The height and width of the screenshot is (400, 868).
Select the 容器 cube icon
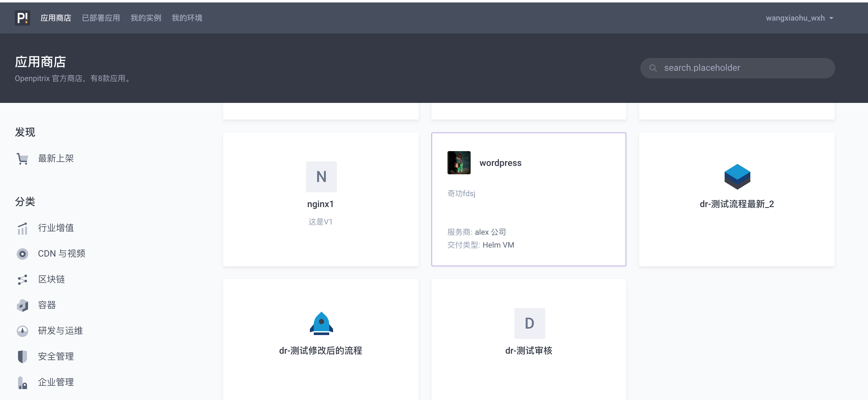point(22,305)
